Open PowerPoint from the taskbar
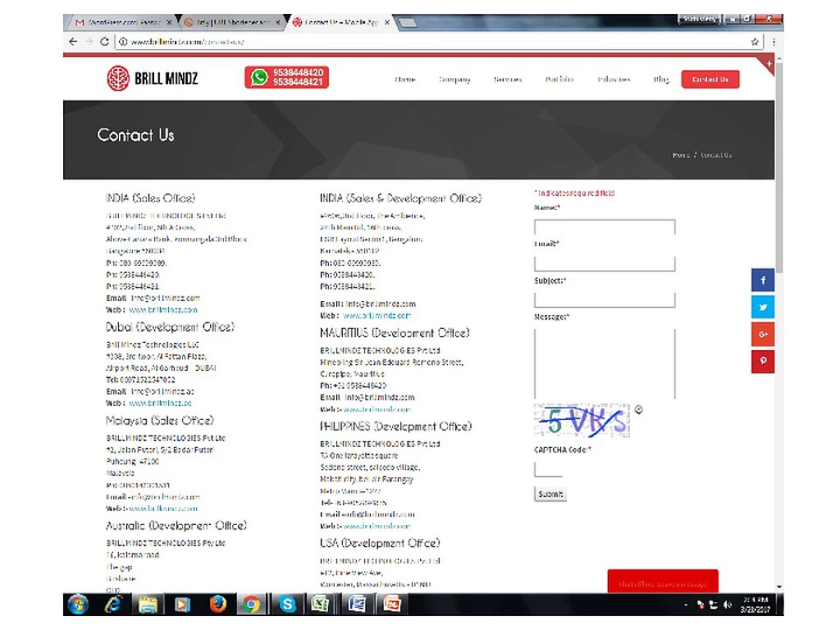840x630 pixels. coord(392,605)
